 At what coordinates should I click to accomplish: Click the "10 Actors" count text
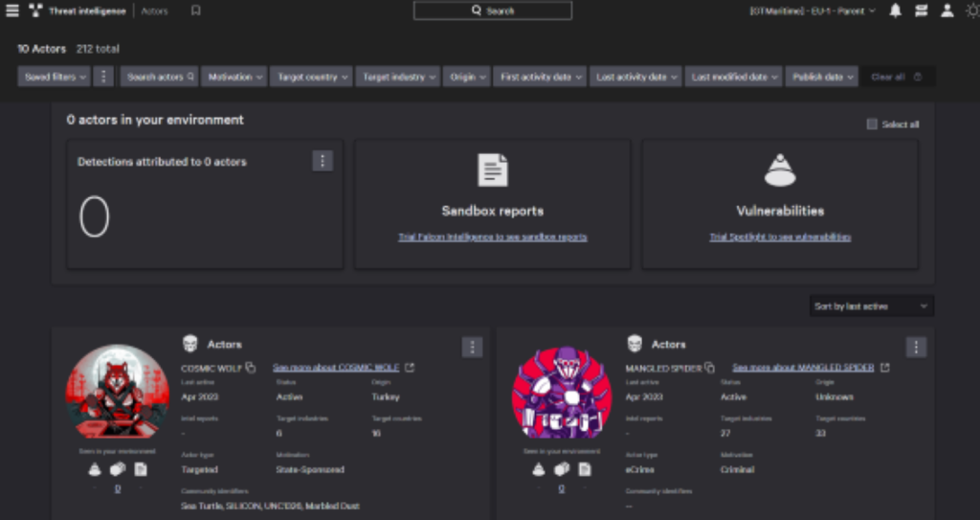(x=42, y=49)
